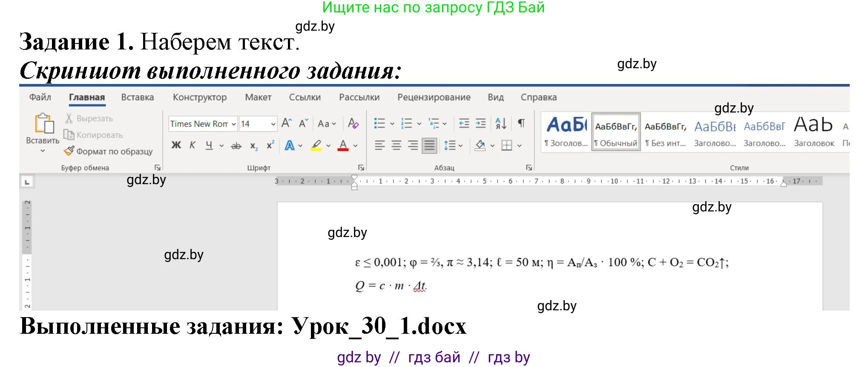This screenshot has height=367, width=868.
Task: Click the subscript x₂ icon
Action: pyautogui.click(x=253, y=146)
